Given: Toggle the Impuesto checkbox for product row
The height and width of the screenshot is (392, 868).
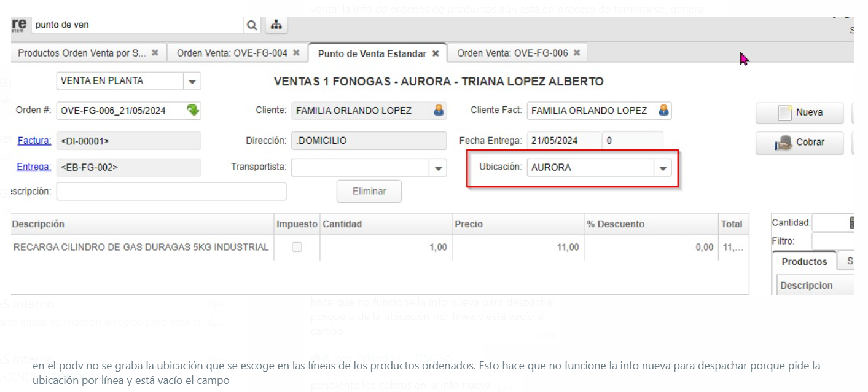Looking at the screenshot, I should coord(297,247).
